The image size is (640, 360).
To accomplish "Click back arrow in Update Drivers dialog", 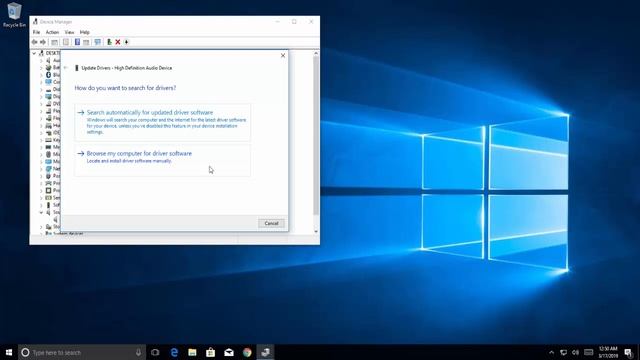I will [x=66, y=68].
